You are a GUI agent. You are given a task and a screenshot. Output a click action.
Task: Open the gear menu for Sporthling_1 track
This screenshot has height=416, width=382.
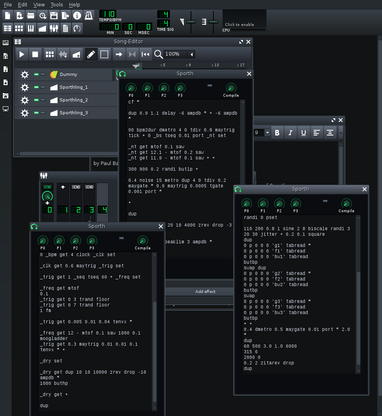pyautogui.click(x=25, y=87)
